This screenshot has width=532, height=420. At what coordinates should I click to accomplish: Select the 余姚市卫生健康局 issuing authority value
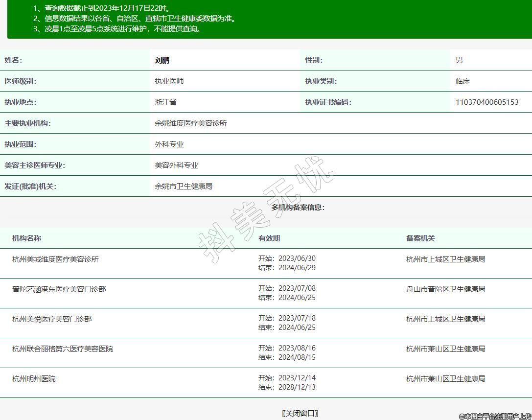[x=184, y=187]
